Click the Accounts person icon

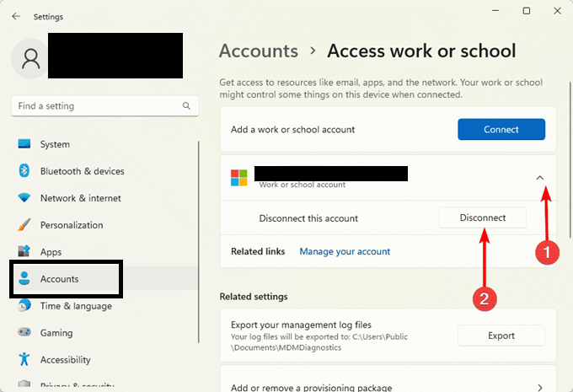(x=24, y=278)
